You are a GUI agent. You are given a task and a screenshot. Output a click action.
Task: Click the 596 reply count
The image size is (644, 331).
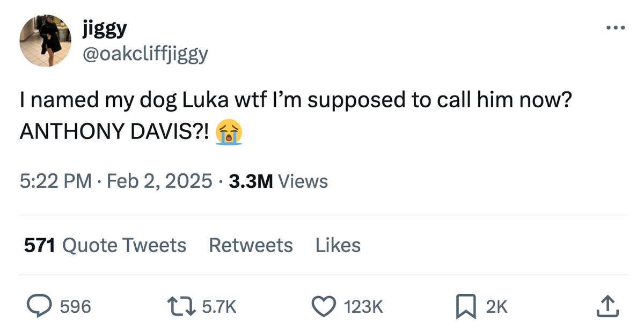[75, 307]
